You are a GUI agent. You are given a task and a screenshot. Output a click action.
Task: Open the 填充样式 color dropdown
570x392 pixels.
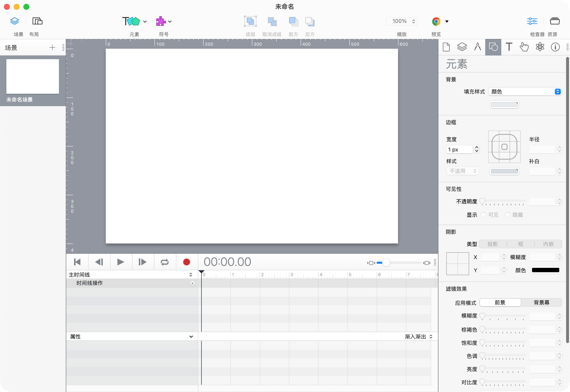(x=525, y=91)
